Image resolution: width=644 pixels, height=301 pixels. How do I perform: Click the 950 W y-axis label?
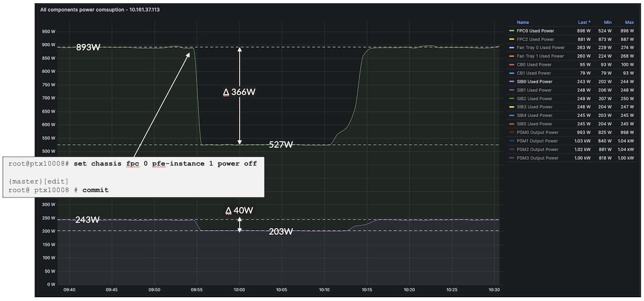(49, 31)
